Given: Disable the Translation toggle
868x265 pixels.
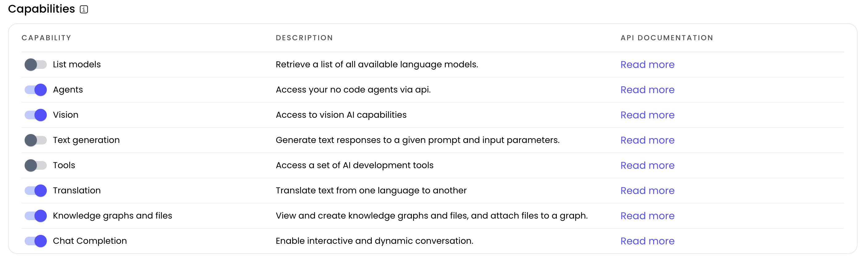Looking at the screenshot, I should pyautogui.click(x=36, y=191).
